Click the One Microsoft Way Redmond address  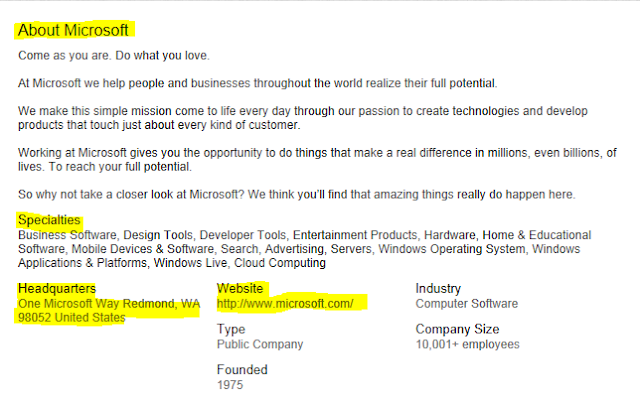[109, 311]
